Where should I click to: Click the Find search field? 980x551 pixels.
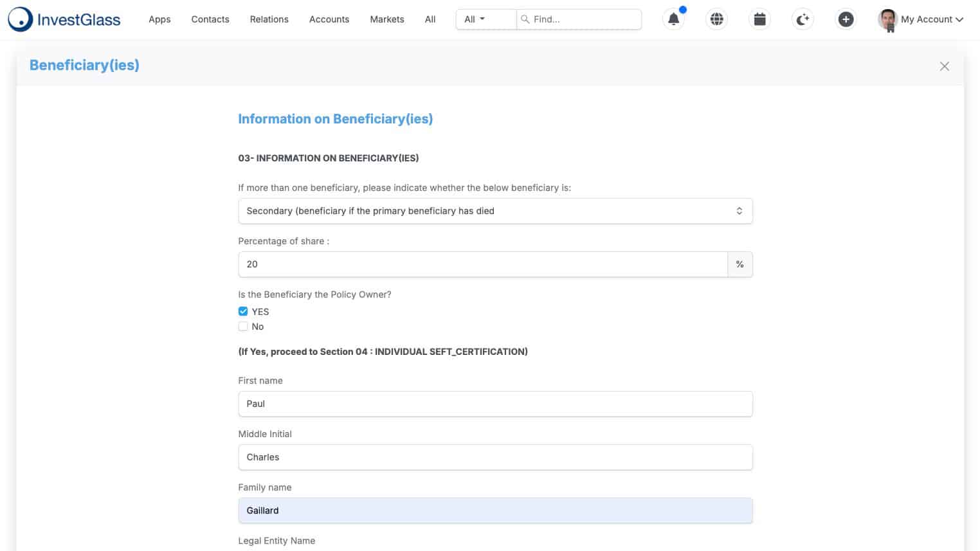[579, 19]
